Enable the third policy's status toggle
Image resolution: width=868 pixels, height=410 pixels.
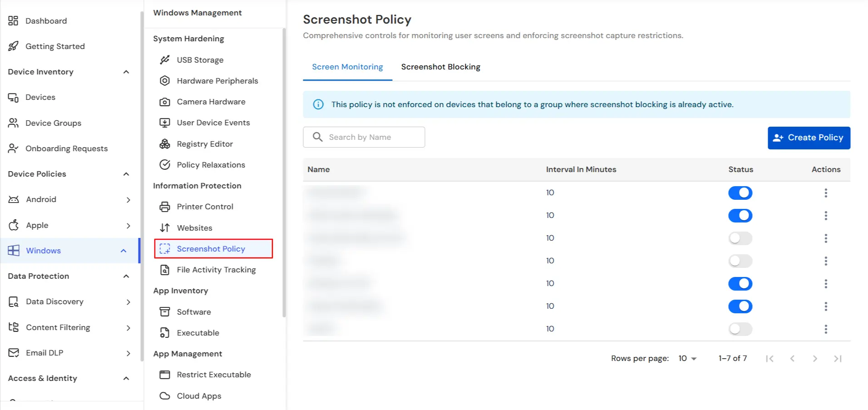[x=740, y=238]
